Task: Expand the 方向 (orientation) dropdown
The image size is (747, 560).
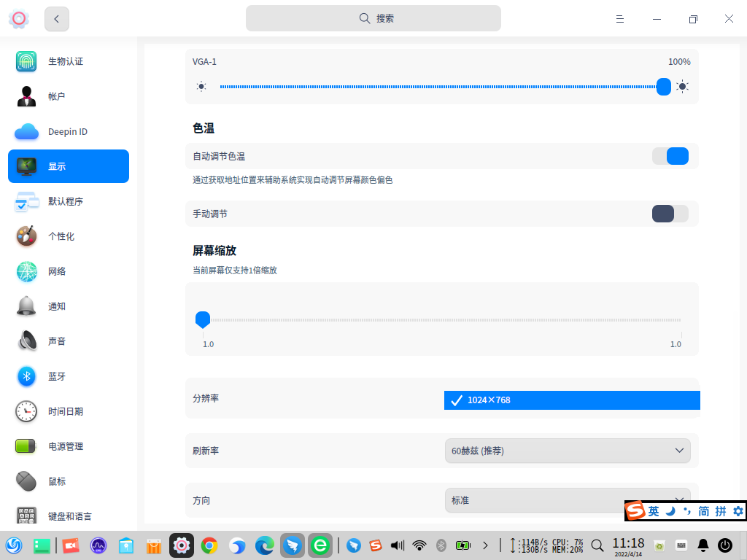Action: pyautogui.click(x=568, y=500)
